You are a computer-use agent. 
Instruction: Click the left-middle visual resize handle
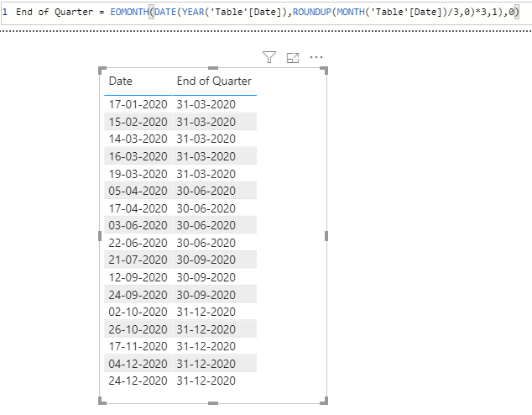click(100, 236)
